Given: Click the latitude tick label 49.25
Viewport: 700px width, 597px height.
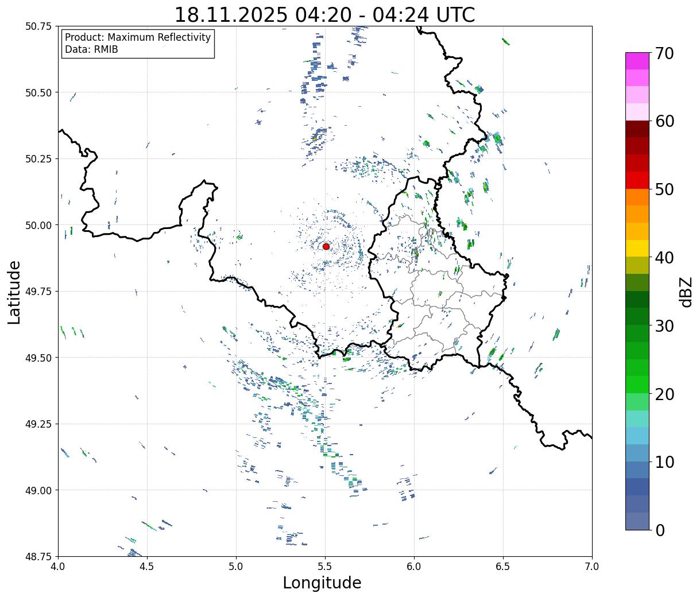Looking at the screenshot, I should pos(38,424).
